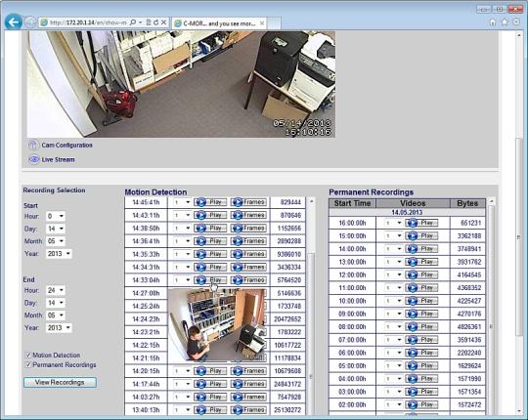
Task: Open a new blank browser tab
Action: [x=274, y=23]
